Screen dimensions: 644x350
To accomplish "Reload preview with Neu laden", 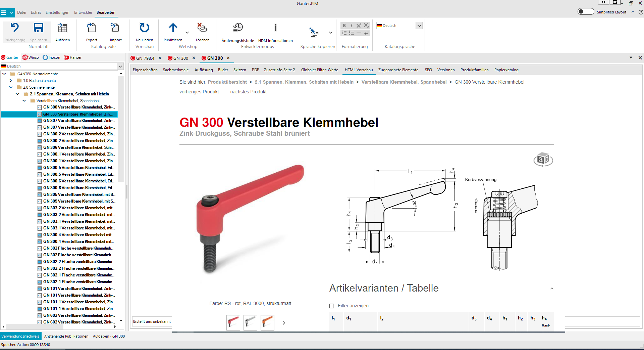I will [x=145, y=28].
